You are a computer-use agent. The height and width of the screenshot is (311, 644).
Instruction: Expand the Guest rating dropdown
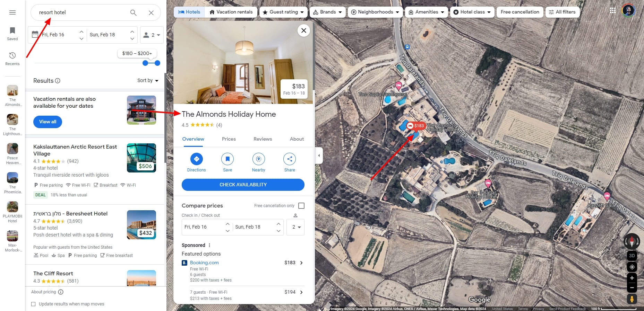[283, 12]
